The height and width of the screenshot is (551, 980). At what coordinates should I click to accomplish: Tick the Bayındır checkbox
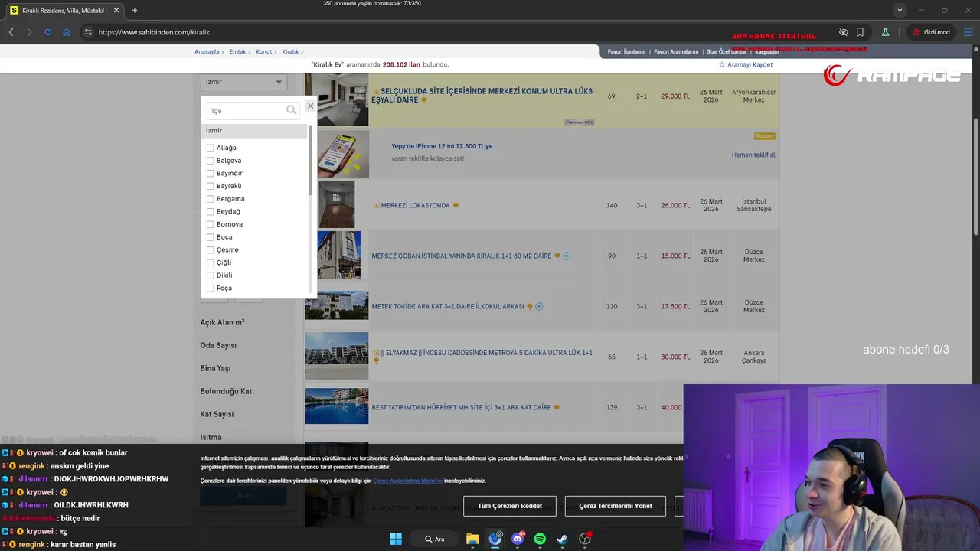click(211, 173)
